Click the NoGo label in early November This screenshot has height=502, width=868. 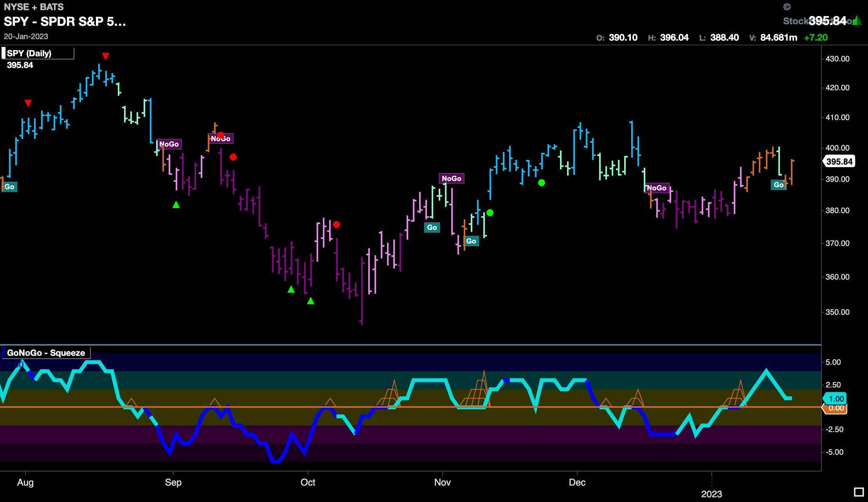(451, 179)
